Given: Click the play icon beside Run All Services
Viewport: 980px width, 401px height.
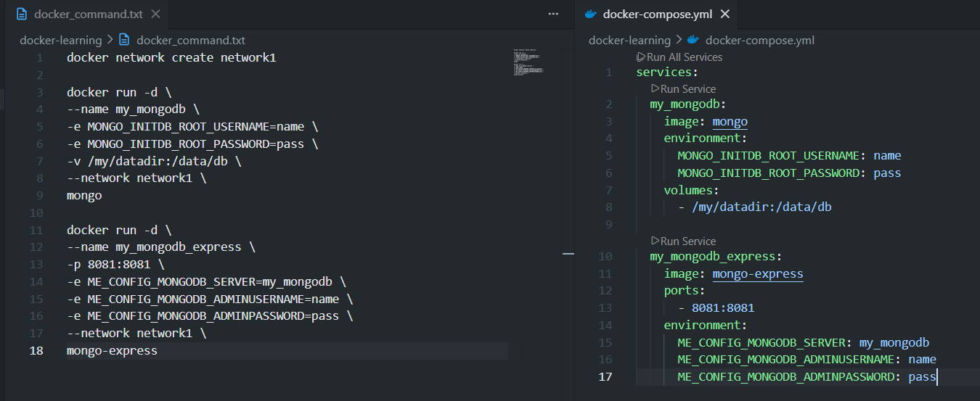Looking at the screenshot, I should [641, 57].
